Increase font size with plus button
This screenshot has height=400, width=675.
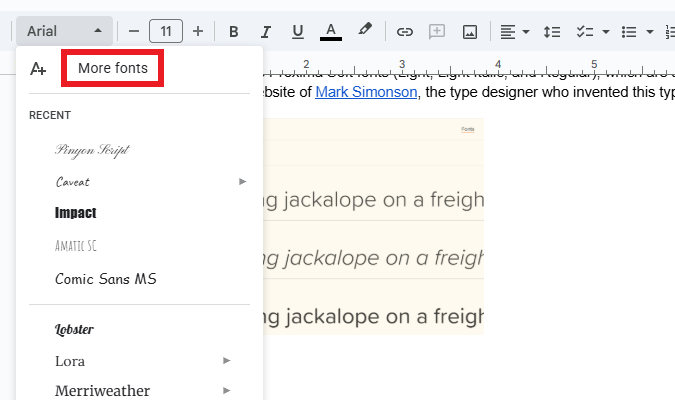point(198,31)
